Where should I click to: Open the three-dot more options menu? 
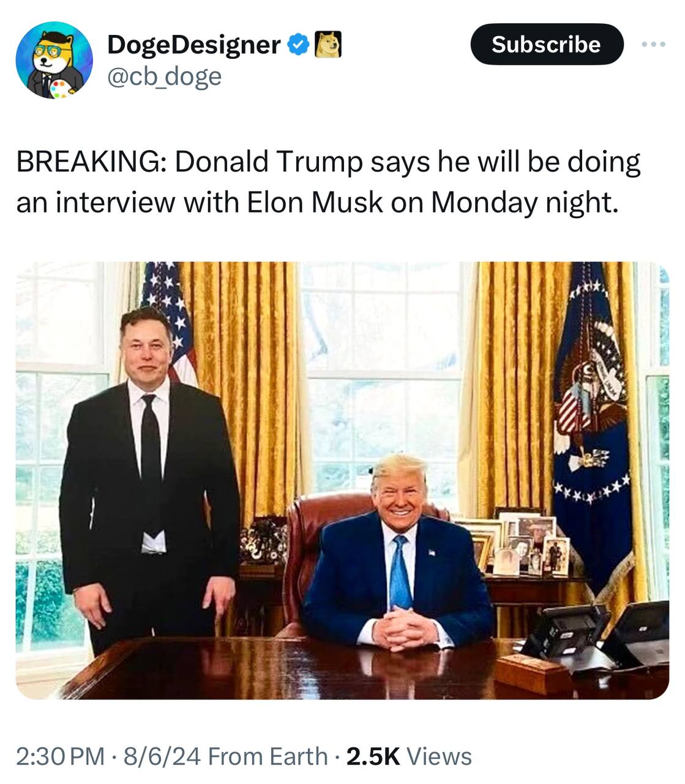point(653,44)
